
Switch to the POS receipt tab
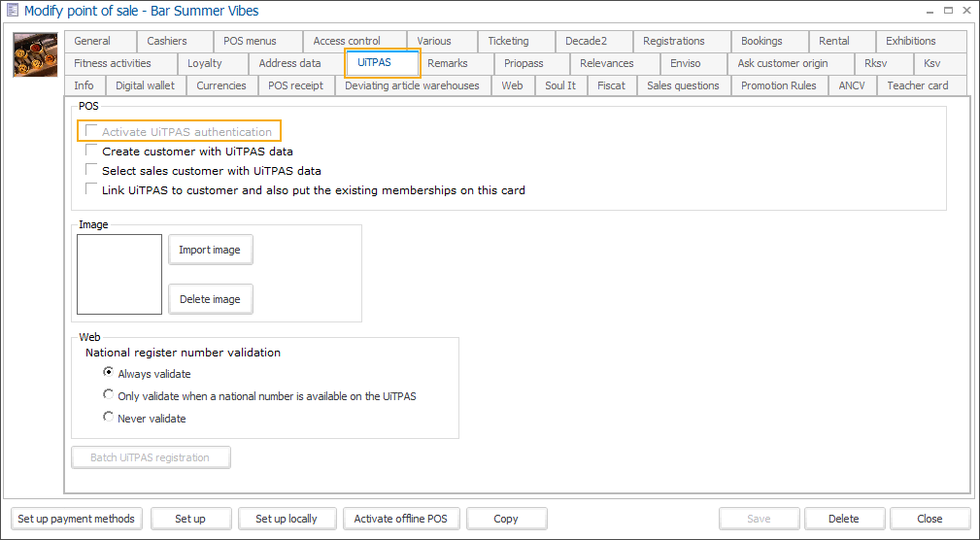coord(295,85)
